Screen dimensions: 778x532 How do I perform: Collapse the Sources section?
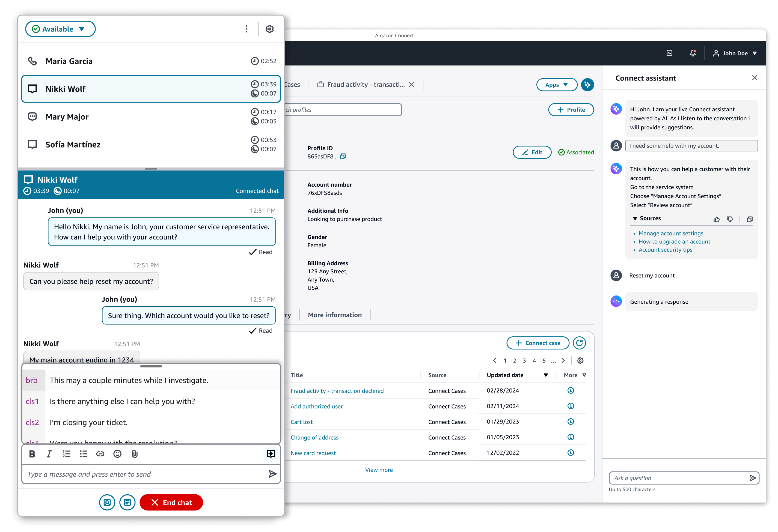coord(635,218)
